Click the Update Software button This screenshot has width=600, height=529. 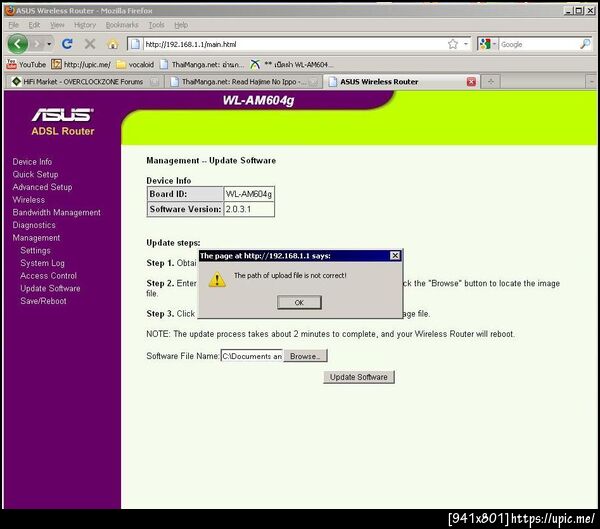359,377
